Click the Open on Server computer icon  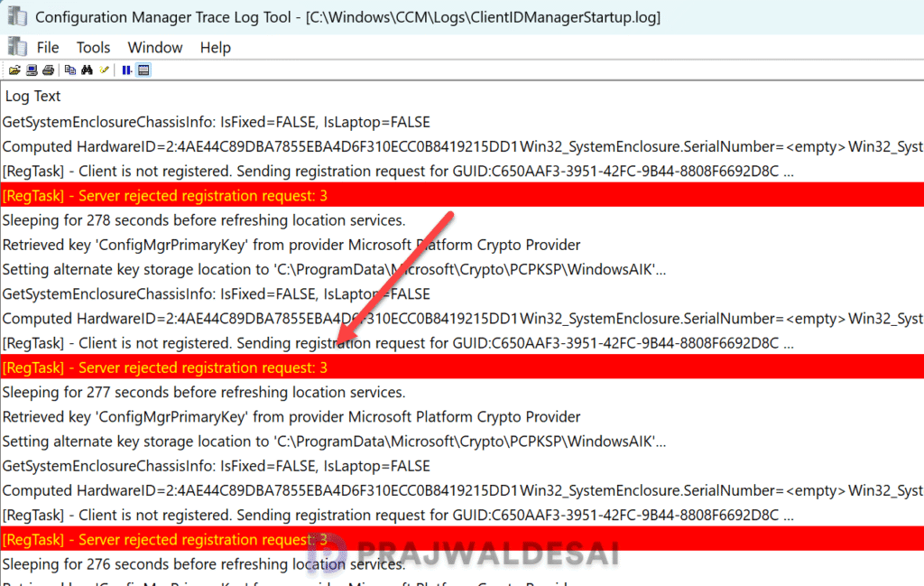click(32, 70)
